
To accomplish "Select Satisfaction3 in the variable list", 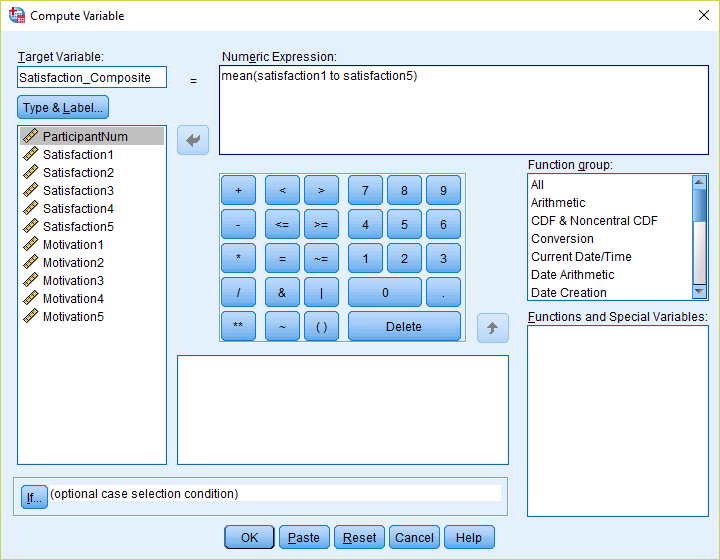I will [x=78, y=191].
